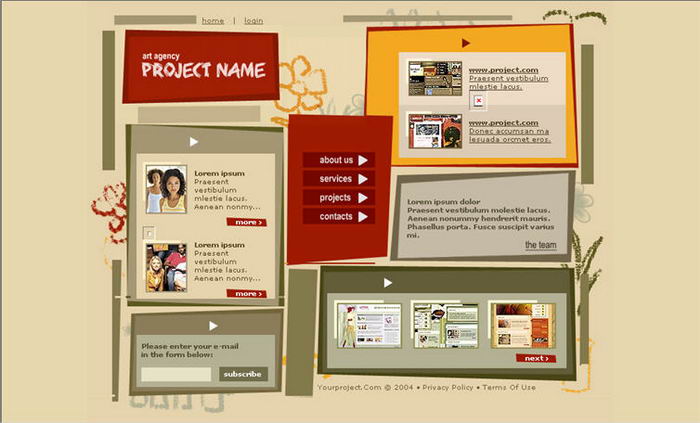The image size is (700, 423).
Task: Follow 'the team' link
Action: (540, 245)
